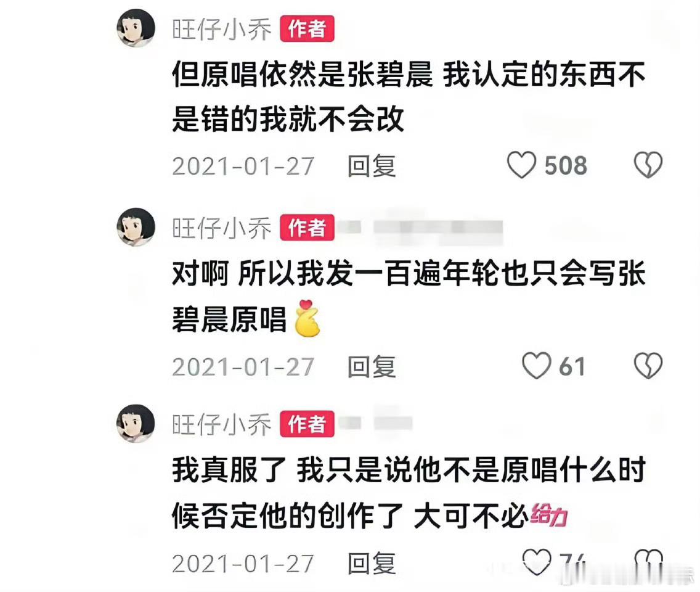Dislike the bottom comment about 大可不必
Screen dimensions: 700x592
click(x=648, y=561)
